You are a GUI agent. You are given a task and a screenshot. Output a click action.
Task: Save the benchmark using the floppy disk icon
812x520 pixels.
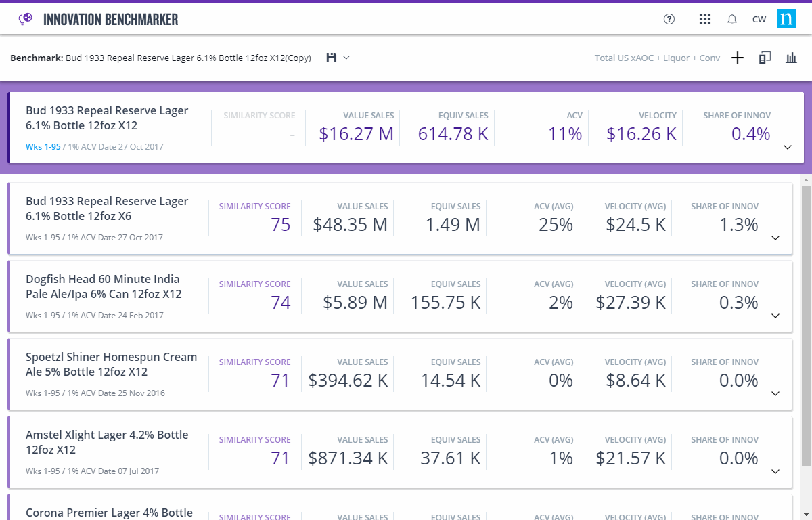[331, 58]
